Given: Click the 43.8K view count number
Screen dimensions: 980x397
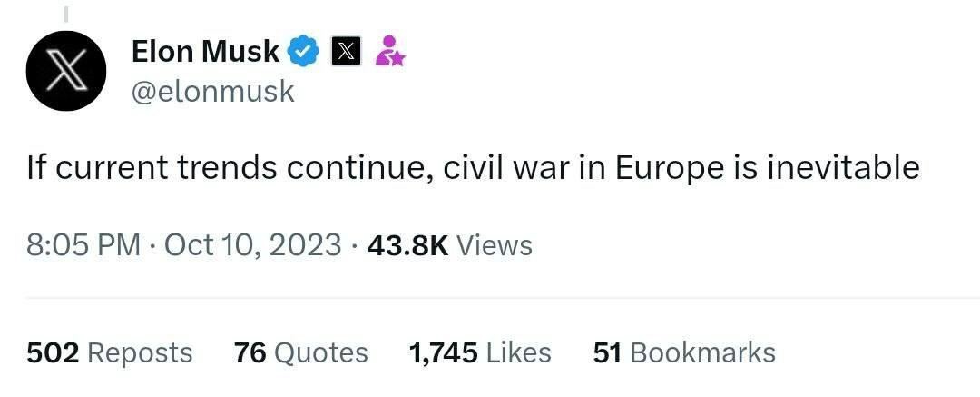Looking at the screenshot, I should (407, 245).
